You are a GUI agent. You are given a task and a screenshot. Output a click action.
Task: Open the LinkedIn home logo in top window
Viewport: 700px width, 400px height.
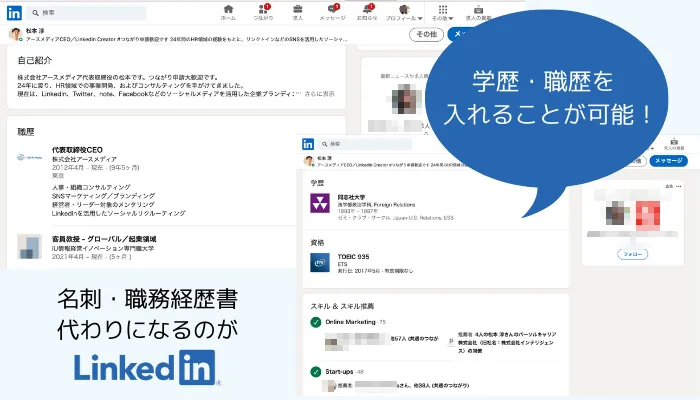click(x=14, y=13)
